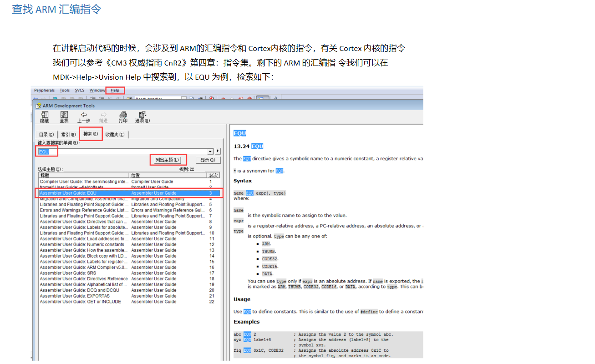Switch to the 收藏夹 (favorites) tab
595x364 pixels.
click(x=115, y=135)
